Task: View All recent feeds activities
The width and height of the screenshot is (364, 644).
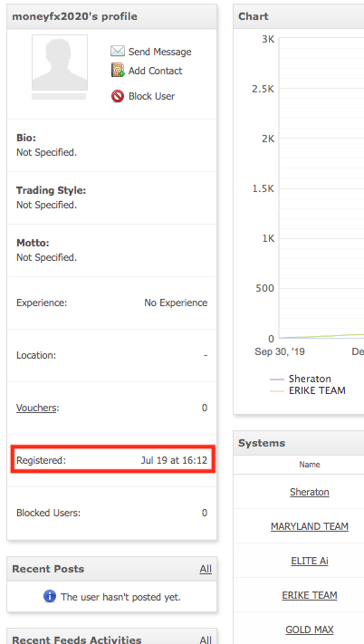Action: [x=206, y=639]
